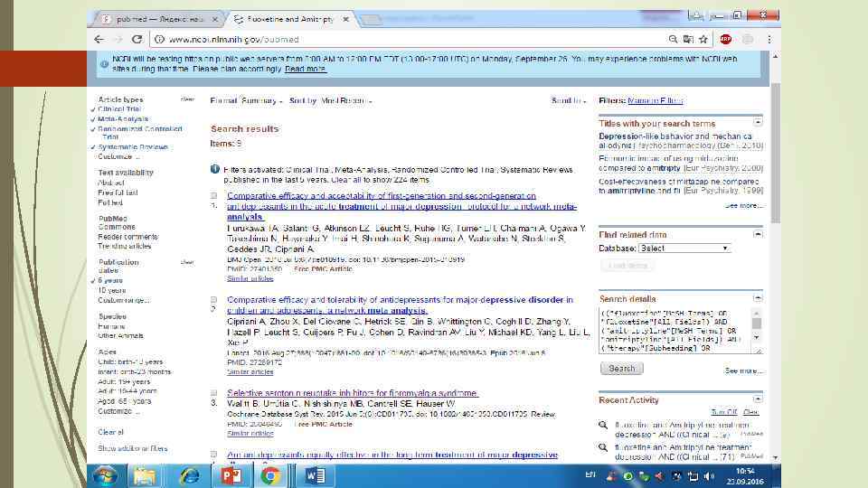Click magnifier icon of second recent activity entry
The width and height of the screenshot is (868, 488).
pos(603,447)
